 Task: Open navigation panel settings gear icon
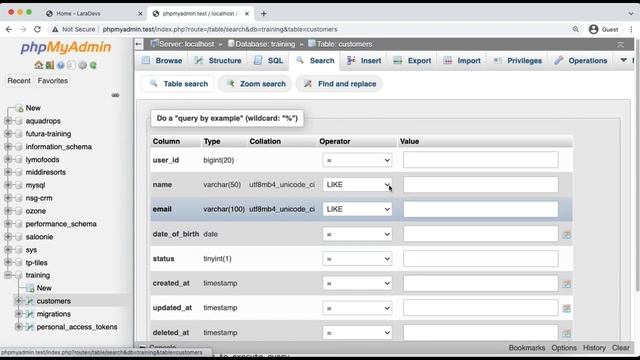(82, 65)
